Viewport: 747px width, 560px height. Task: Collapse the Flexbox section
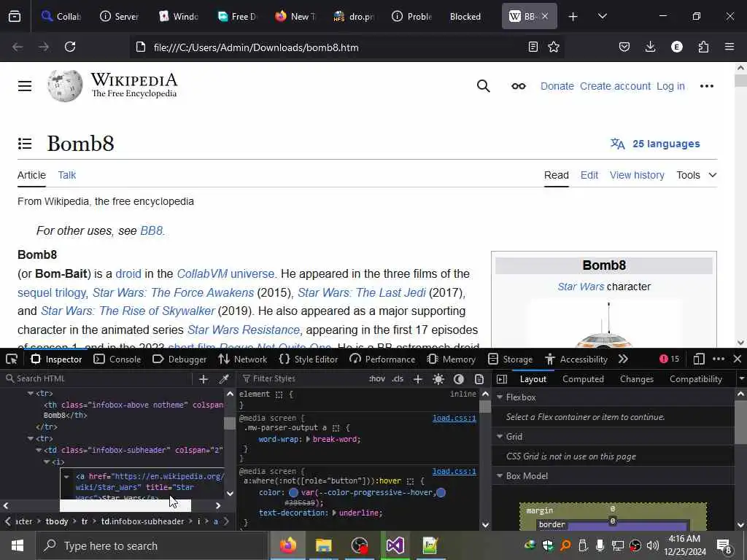500,397
